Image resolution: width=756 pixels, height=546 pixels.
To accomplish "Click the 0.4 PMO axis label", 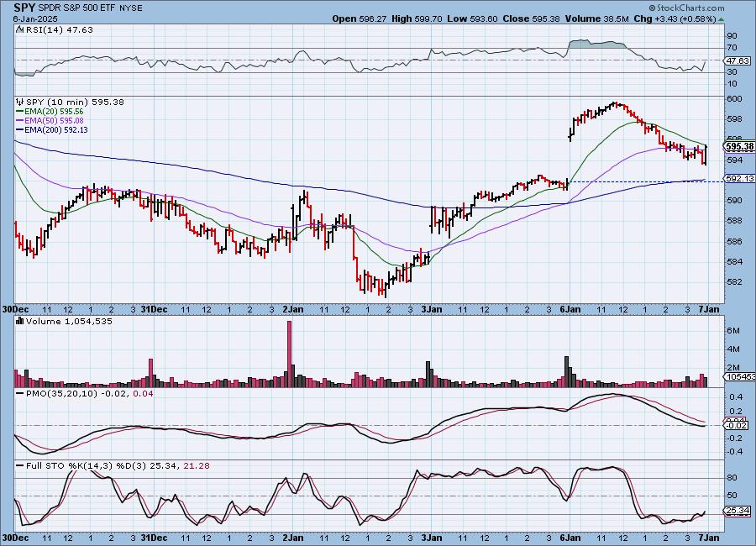I will coord(736,397).
